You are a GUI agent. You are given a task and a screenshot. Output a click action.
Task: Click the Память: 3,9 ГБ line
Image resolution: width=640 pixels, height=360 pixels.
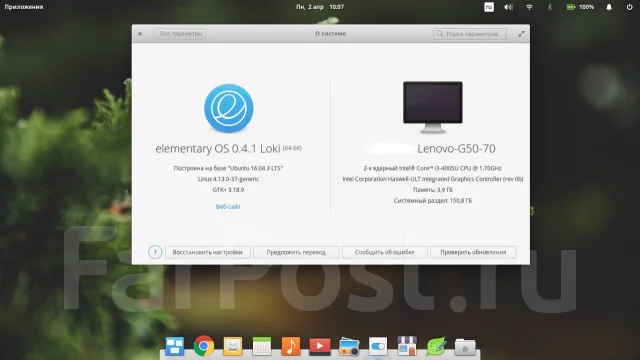click(433, 190)
